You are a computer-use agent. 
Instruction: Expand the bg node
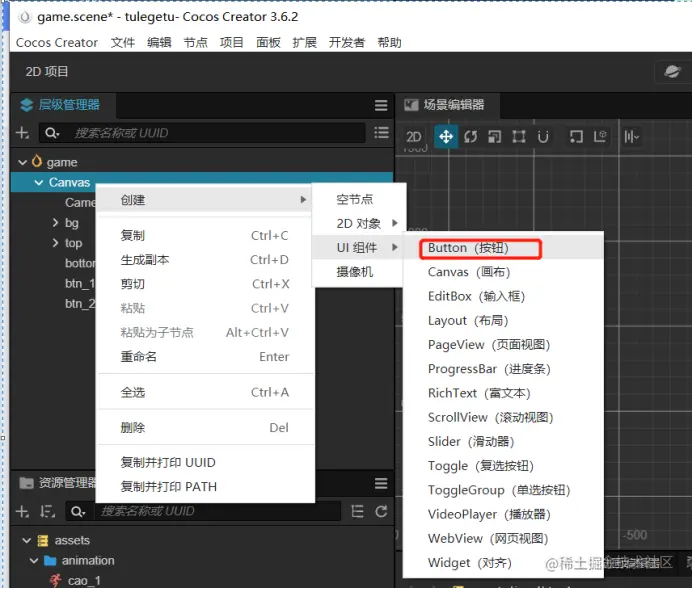click(x=55, y=222)
